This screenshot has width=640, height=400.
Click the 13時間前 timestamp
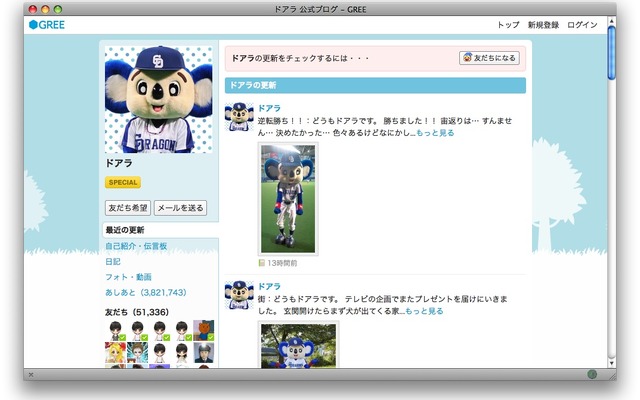(282, 263)
